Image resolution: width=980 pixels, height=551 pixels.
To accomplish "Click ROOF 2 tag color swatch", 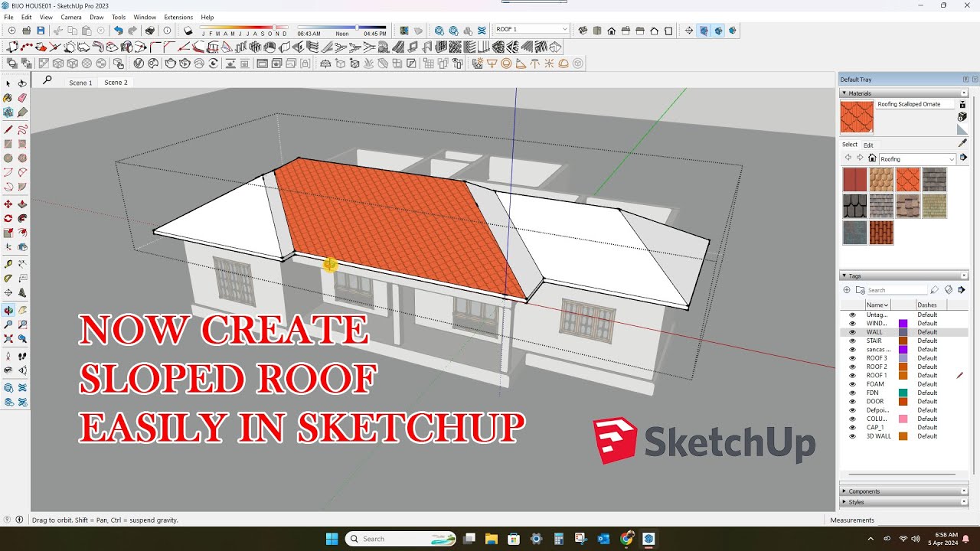I will coord(903,367).
